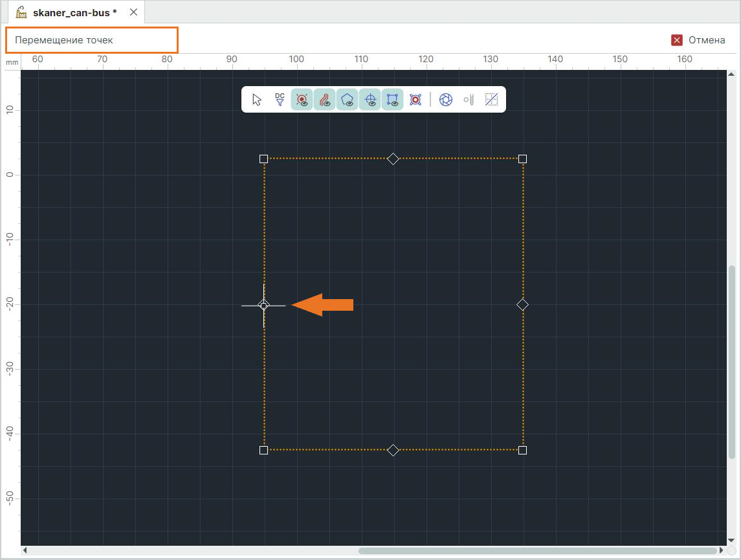Toggle polygon visibility eye icon
Screen dimensions: 741x560
pos(348,100)
